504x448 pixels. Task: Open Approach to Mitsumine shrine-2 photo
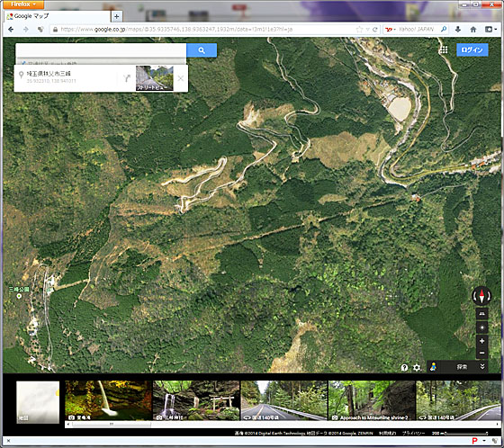[x=372, y=400]
